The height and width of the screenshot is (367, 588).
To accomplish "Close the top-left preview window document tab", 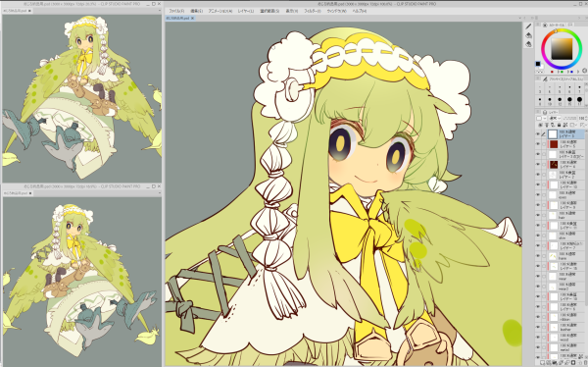I will (29, 11).
